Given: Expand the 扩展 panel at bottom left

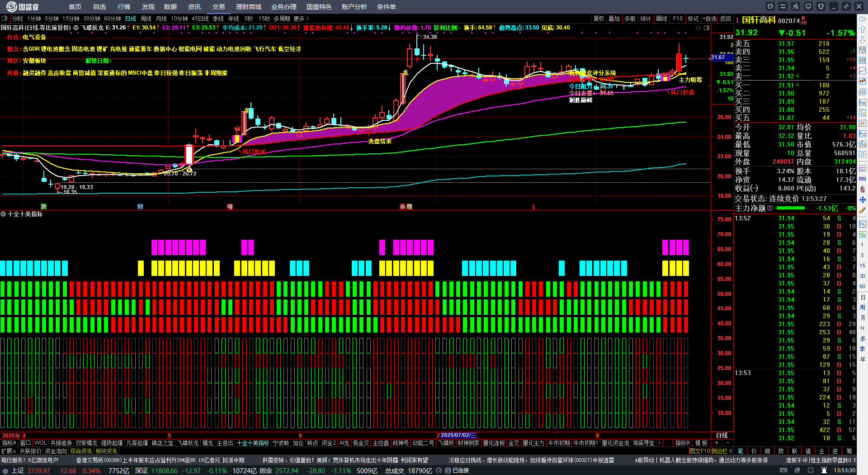Looking at the screenshot, I should [x=9, y=451].
